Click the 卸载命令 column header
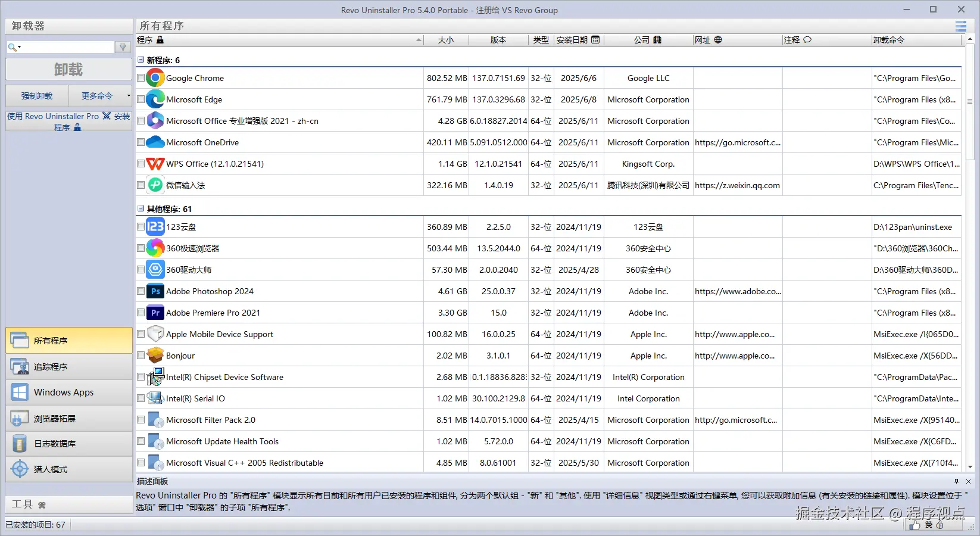Viewport: 980px width, 536px height. (916, 40)
